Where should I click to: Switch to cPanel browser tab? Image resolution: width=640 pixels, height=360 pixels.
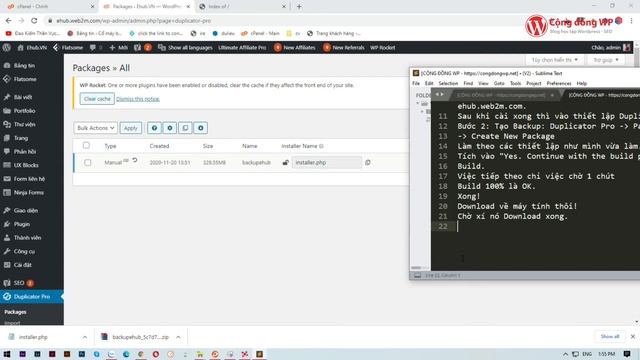tap(49, 7)
